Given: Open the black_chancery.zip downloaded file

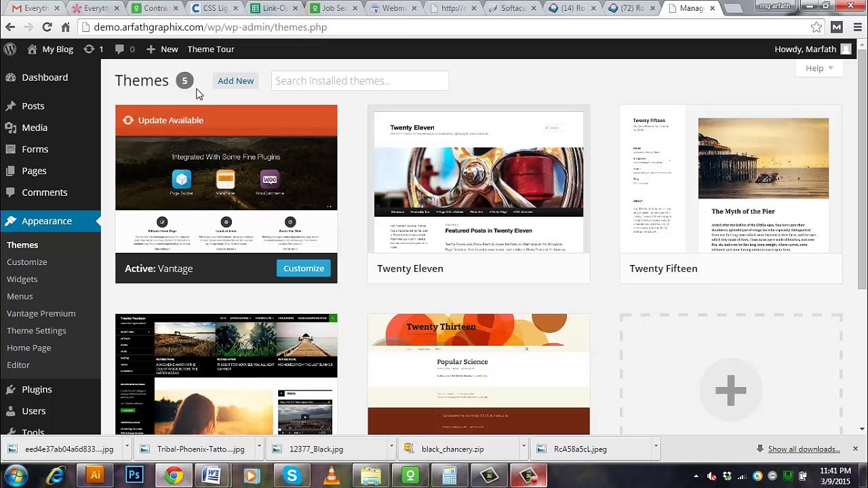Looking at the screenshot, I should tap(459, 449).
